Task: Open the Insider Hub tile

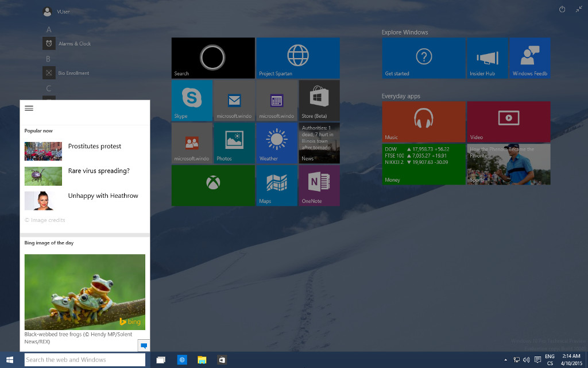Action: click(x=487, y=58)
